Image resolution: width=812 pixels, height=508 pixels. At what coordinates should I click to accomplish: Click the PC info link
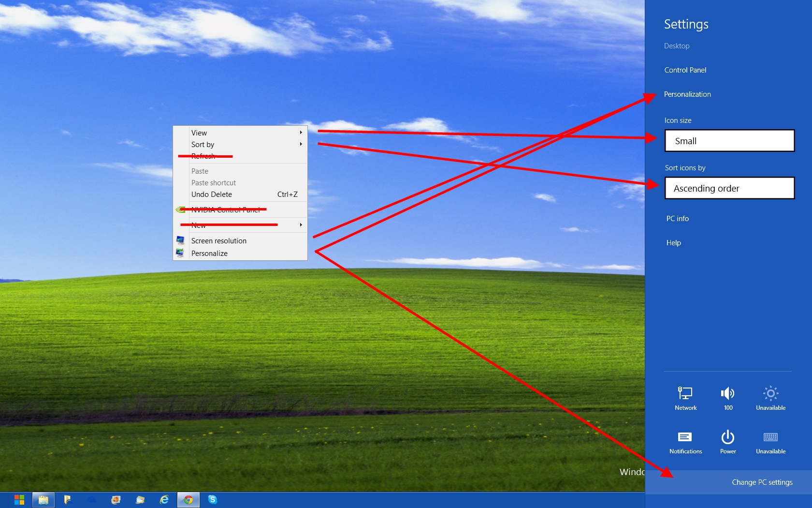coord(677,218)
